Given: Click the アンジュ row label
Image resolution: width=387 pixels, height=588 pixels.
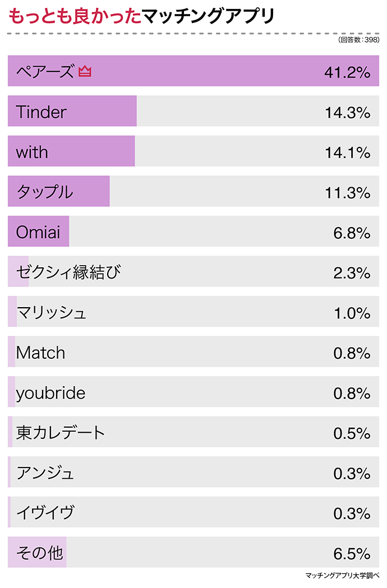Looking at the screenshot, I should (45, 473).
